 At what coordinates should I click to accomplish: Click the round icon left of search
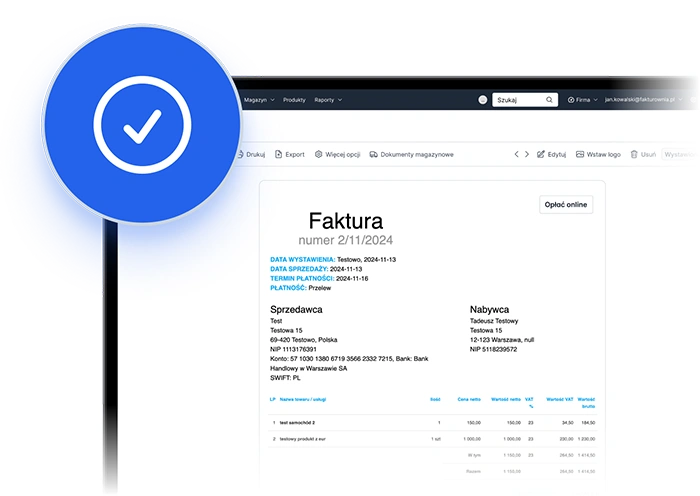(483, 100)
